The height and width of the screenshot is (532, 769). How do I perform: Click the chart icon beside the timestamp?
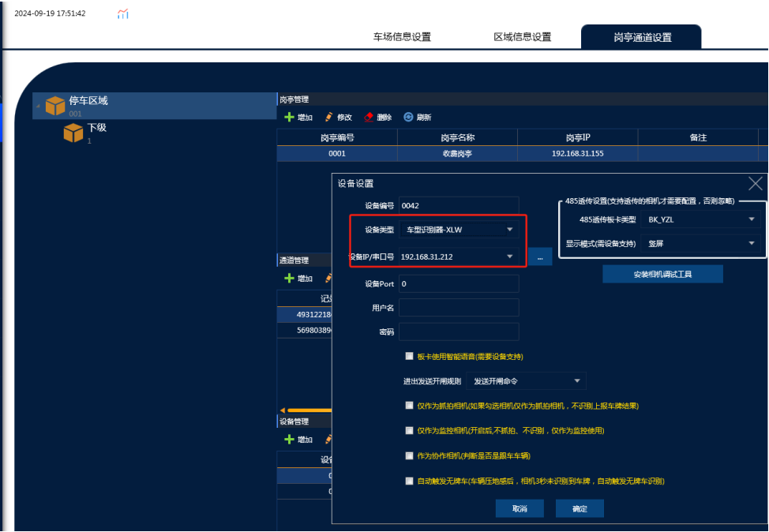coord(122,13)
